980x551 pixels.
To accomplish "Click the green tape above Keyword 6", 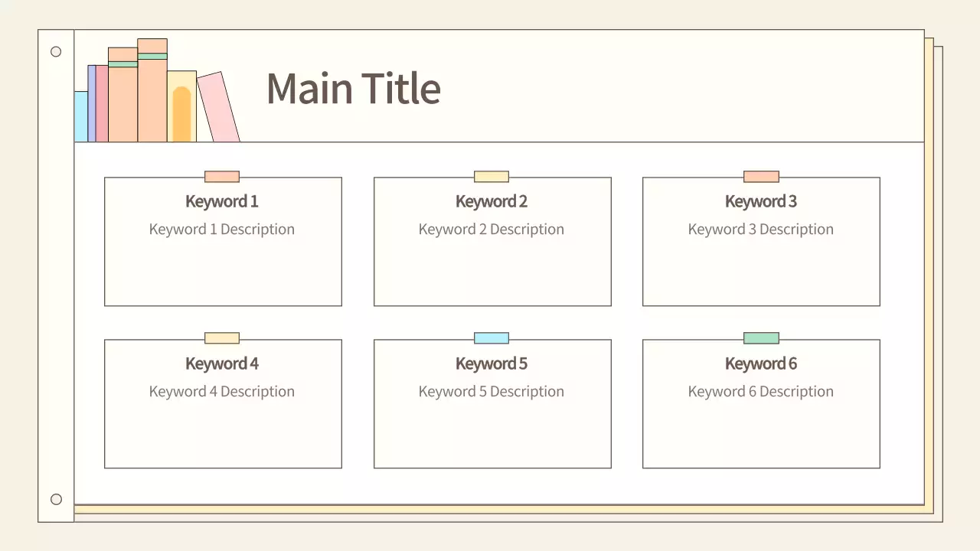I will click(761, 338).
